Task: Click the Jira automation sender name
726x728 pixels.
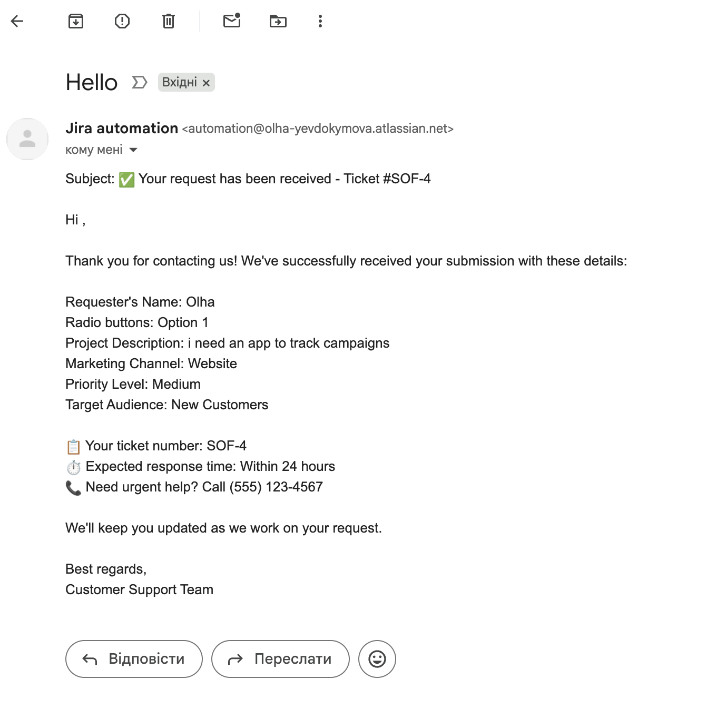Action: click(x=122, y=128)
